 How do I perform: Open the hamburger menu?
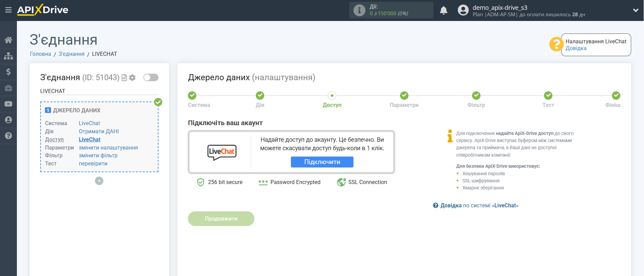[8, 10]
